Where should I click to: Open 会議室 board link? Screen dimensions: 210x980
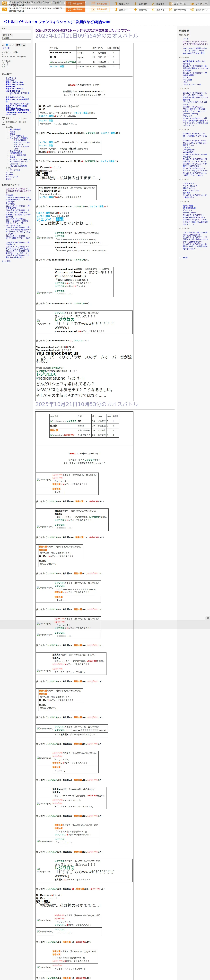coord(13,134)
